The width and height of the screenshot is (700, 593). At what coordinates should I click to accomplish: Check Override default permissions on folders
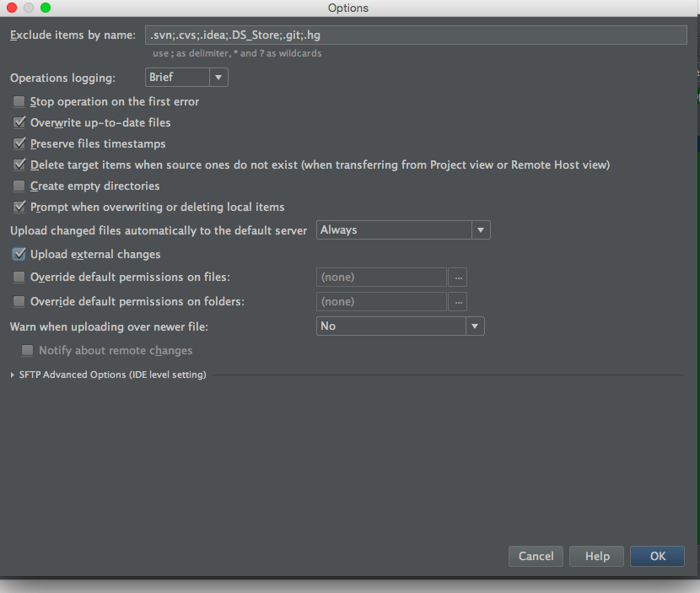(19, 301)
